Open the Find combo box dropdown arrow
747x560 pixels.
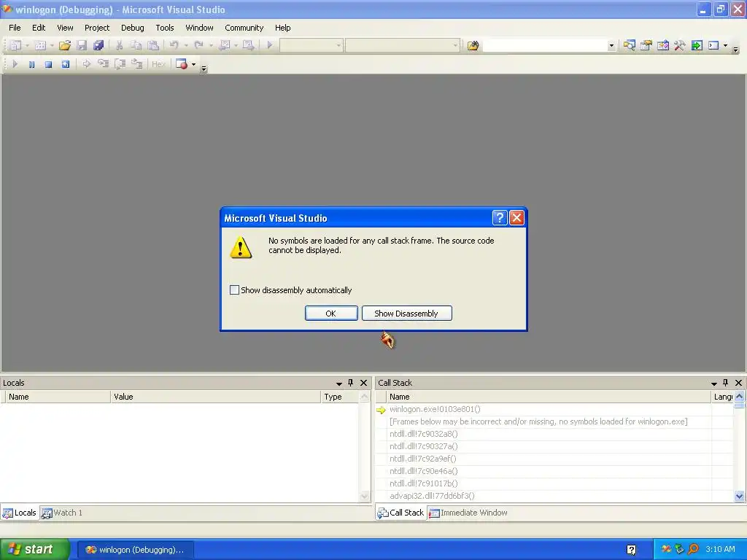tap(611, 46)
